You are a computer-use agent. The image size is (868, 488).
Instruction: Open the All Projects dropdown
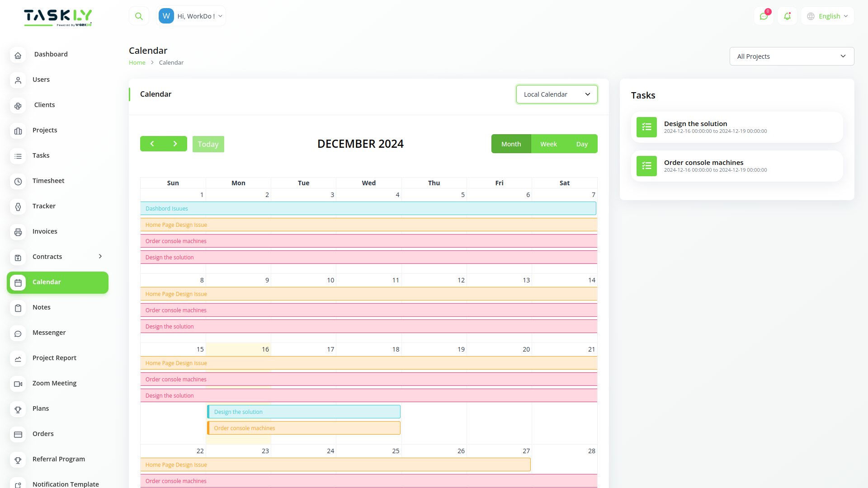click(x=791, y=56)
